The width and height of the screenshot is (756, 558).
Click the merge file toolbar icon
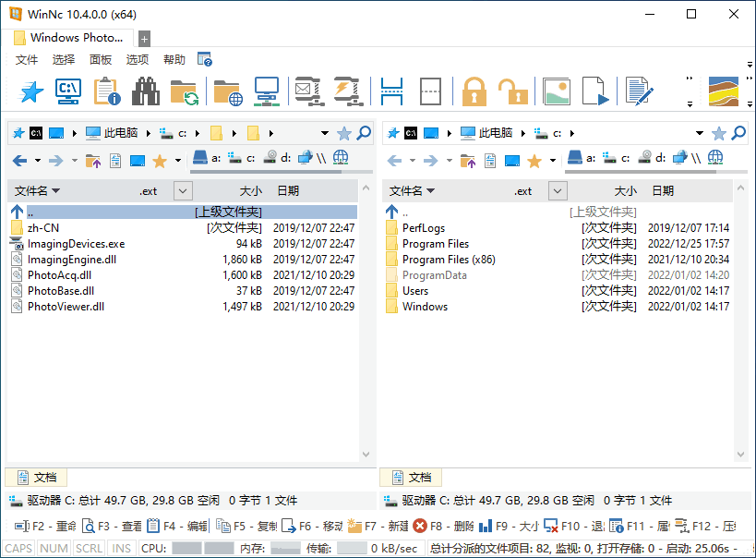click(430, 91)
